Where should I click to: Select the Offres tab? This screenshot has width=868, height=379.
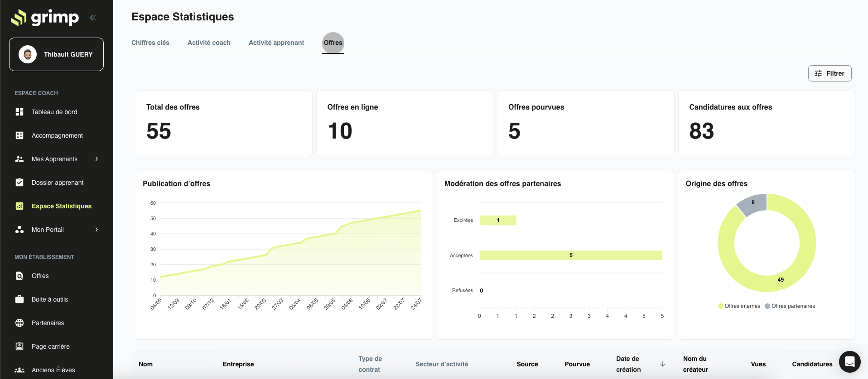coord(333,43)
